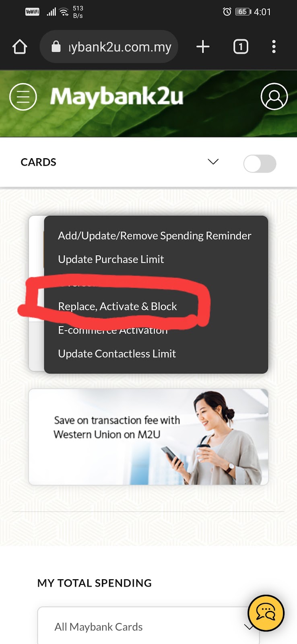Choose Update Purchase Limit option
Screen dimensions: 297x644
click(111, 259)
